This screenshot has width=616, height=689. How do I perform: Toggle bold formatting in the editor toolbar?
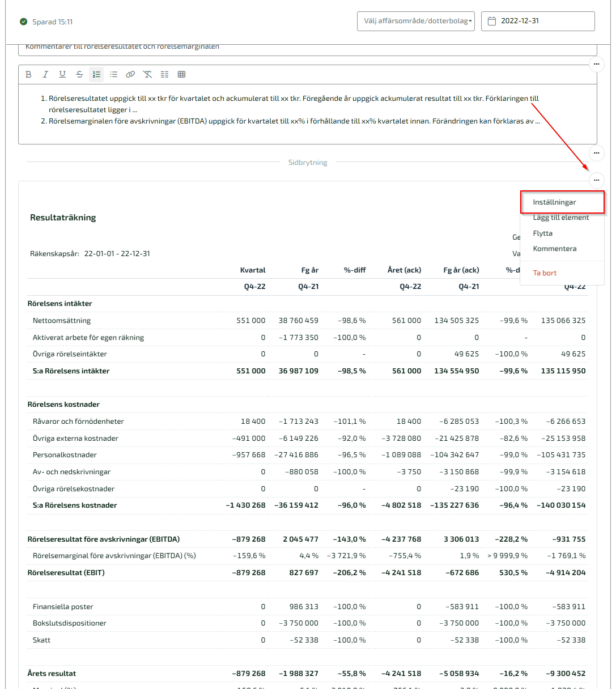point(28,74)
